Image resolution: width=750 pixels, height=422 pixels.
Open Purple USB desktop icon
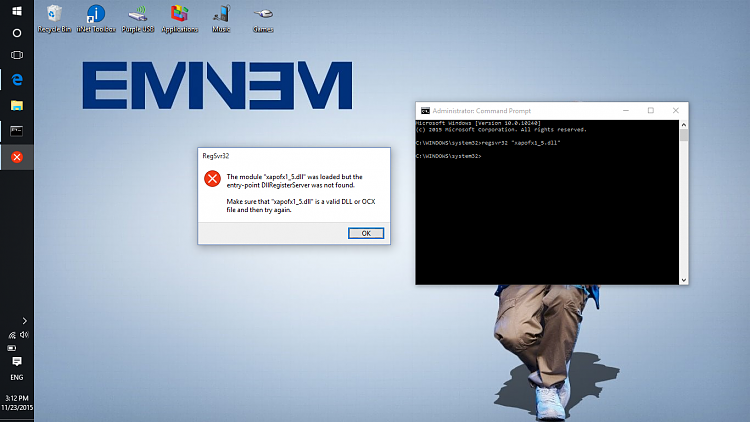(x=138, y=19)
